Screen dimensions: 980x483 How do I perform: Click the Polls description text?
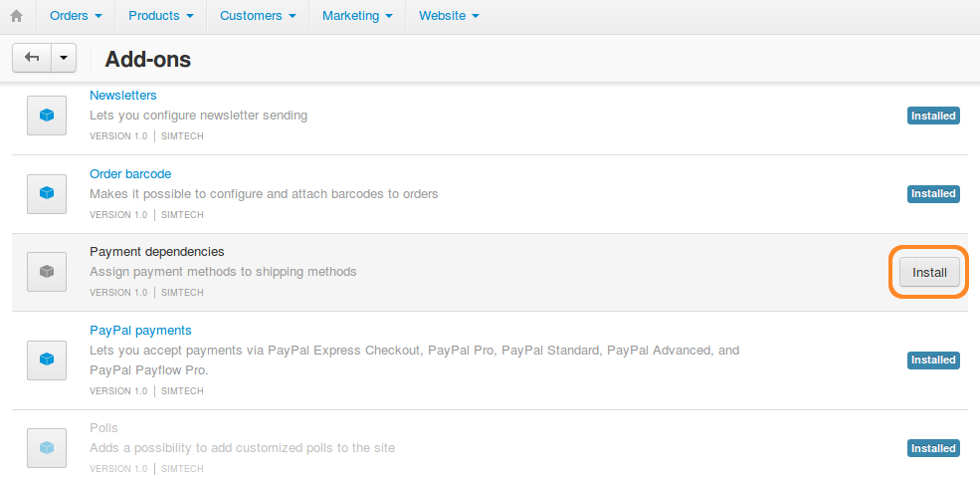point(243,448)
